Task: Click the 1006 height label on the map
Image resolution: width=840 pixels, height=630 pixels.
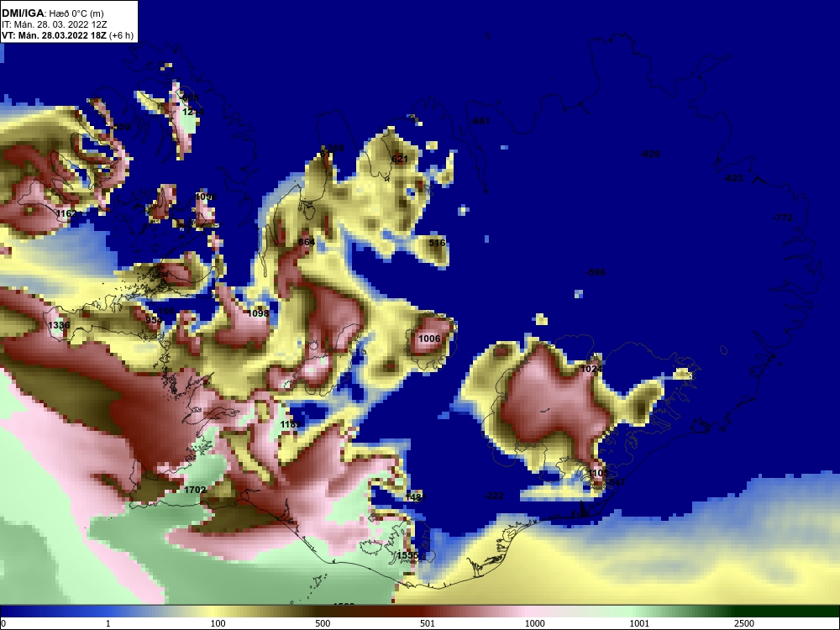Action: pos(429,339)
